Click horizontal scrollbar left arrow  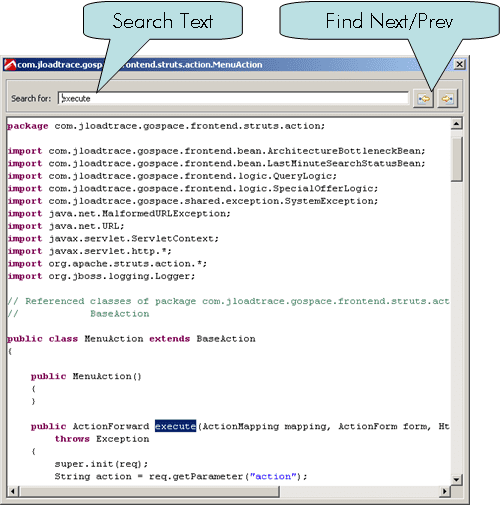coord(13,491)
